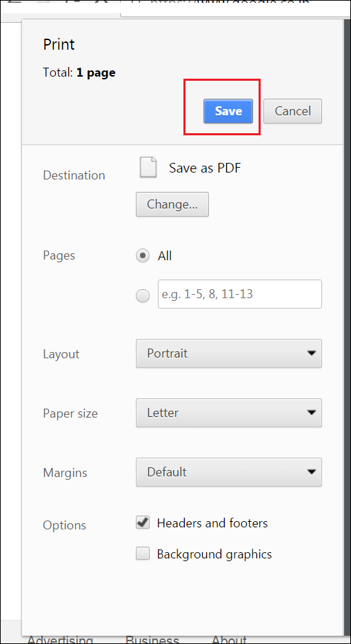This screenshot has height=644, width=351.
Task: Click the blue Save button
Action: pyautogui.click(x=228, y=111)
